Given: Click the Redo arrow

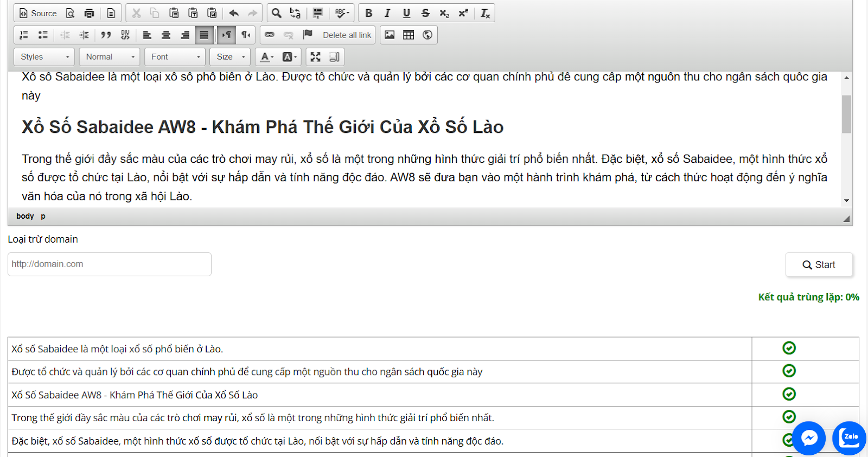Looking at the screenshot, I should tap(253, 13).
